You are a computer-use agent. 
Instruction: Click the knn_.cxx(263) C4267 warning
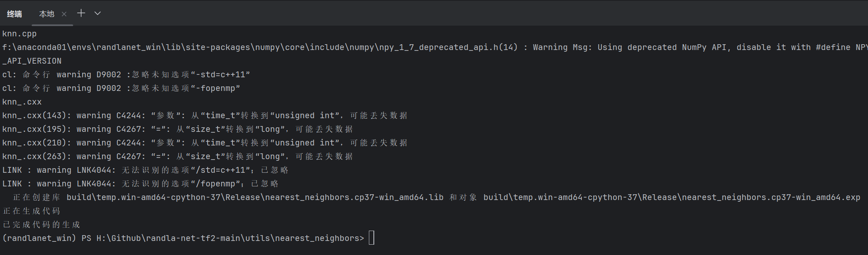tap(177, 157)
